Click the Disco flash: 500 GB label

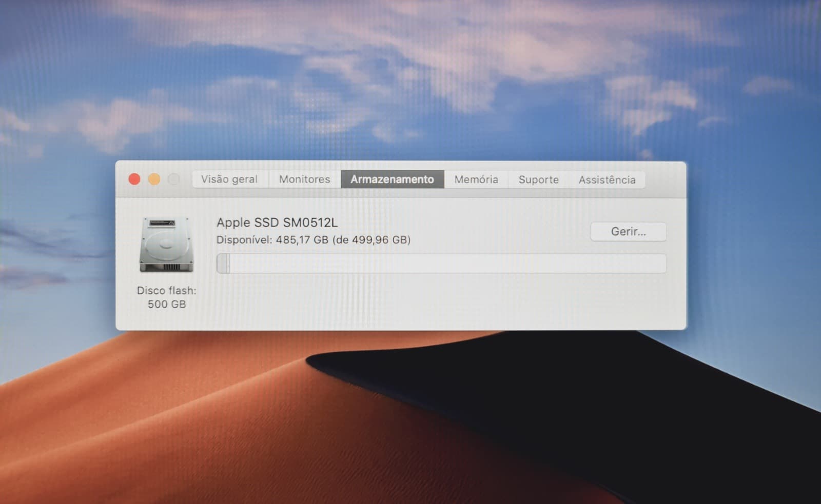pos(167,297)
